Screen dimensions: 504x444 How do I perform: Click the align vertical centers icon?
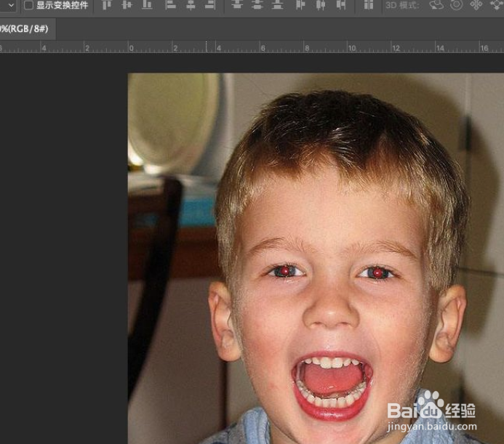127,4
